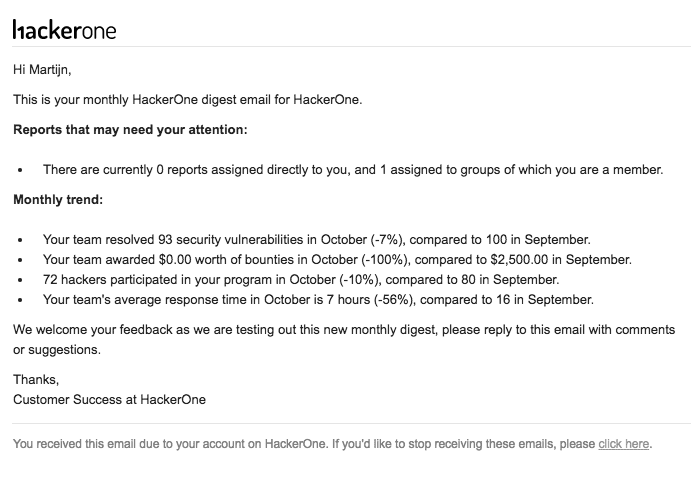
Task: Click the resolved 93 security vulnerabilities line
Action: tap(317, 240)
